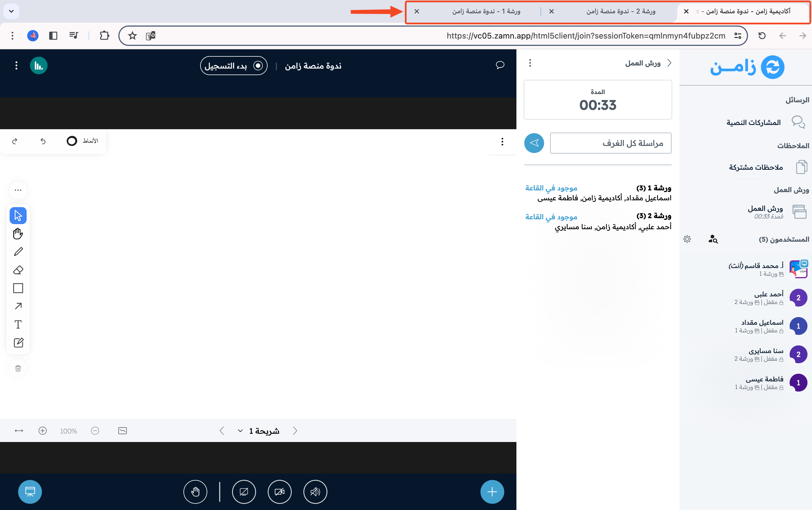
Task: Raise hand in the bottom bar
Action: [195, 492]
